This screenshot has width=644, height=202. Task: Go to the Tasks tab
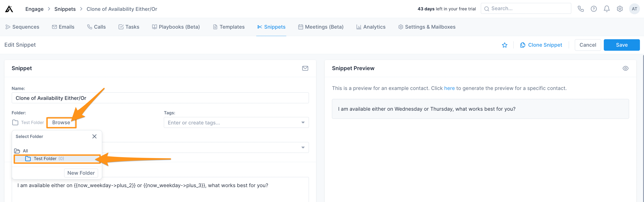coord(129,27)
